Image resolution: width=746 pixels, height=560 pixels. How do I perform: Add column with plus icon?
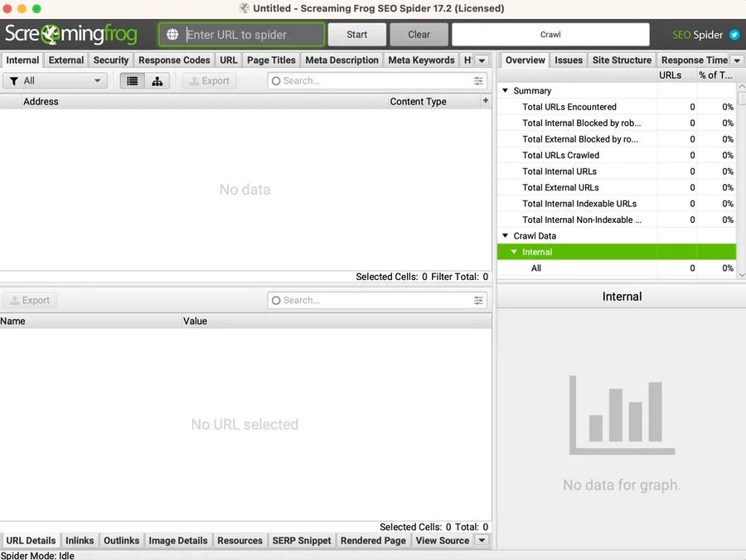click(x=485, y=100)
